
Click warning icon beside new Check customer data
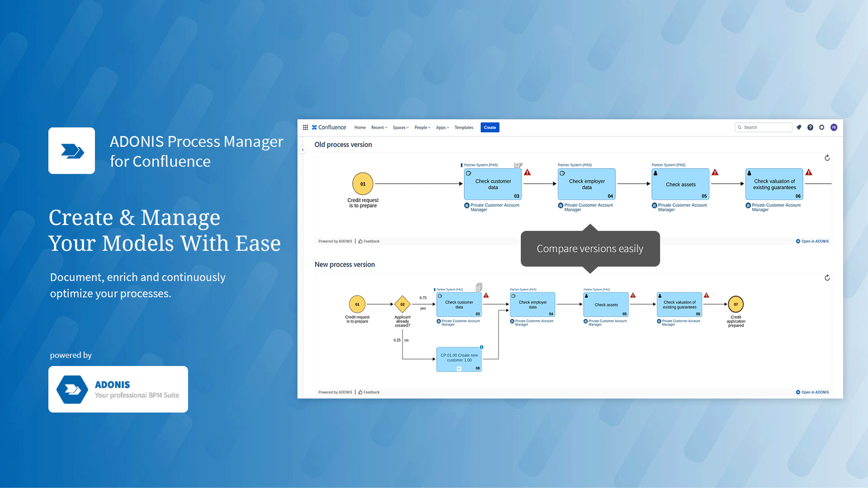[486, 296]
